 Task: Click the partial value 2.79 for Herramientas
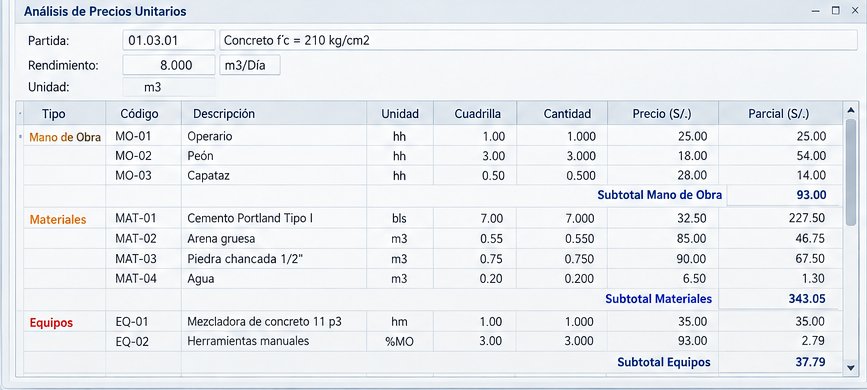tap(814, 342)
